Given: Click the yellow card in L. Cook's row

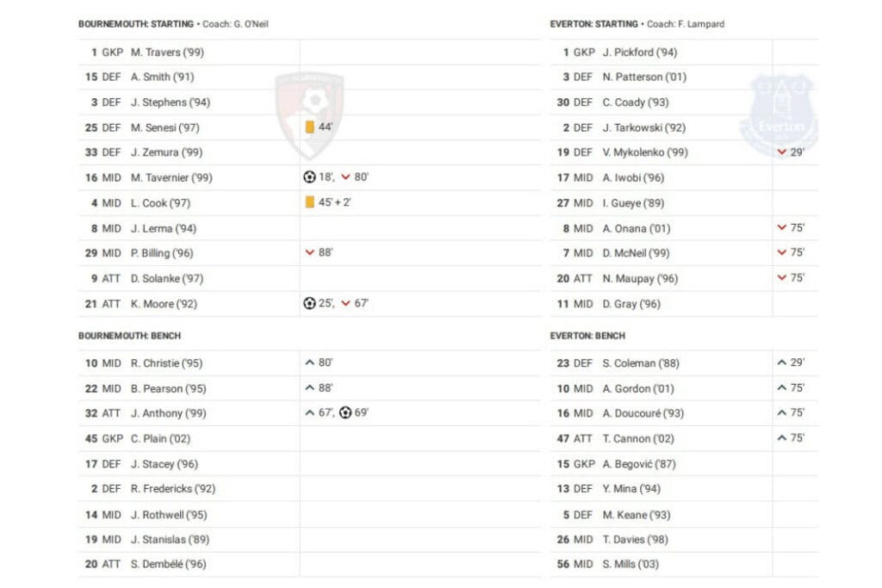Looking at the screenshot, I should click(x=310, y=203).
